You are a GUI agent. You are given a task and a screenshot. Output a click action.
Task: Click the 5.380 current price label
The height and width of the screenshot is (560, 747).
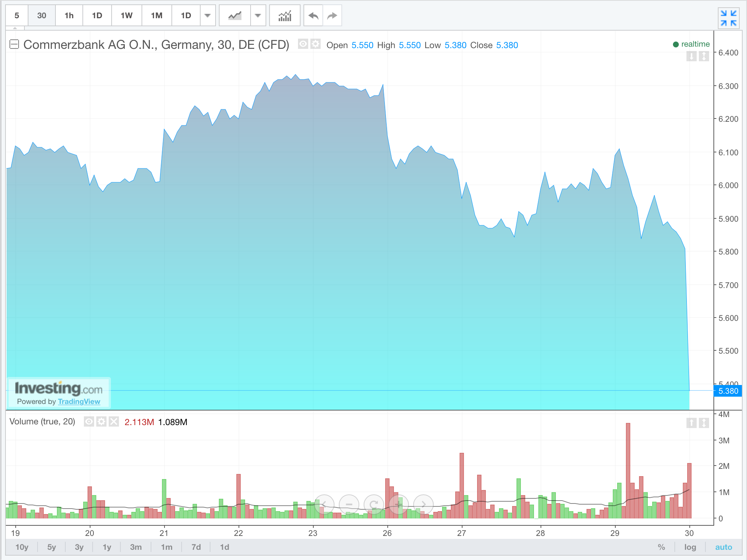[x=728, y=391]
